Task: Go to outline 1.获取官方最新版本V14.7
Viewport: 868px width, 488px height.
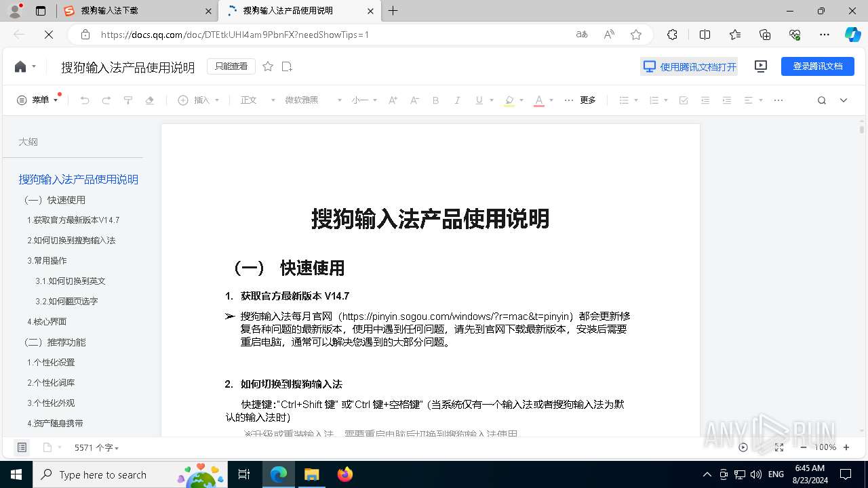Action: 73,220
